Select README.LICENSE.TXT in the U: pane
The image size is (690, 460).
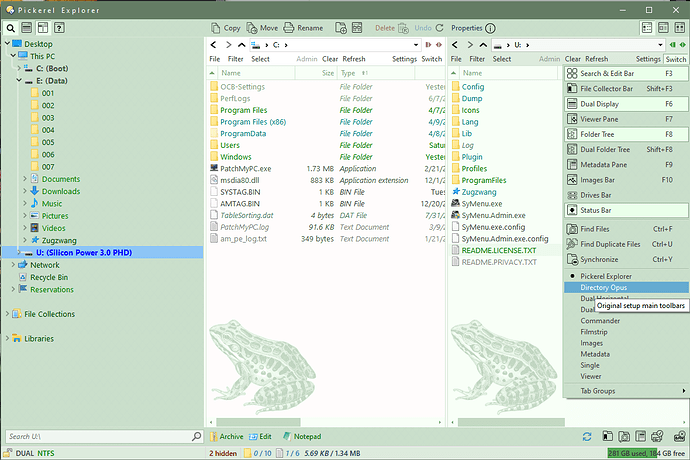[x=499, y=250]
